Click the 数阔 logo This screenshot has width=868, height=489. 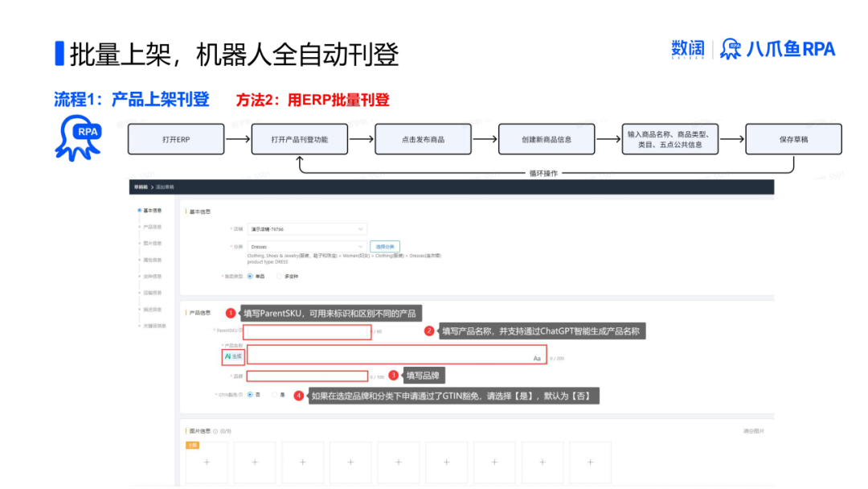687,48
